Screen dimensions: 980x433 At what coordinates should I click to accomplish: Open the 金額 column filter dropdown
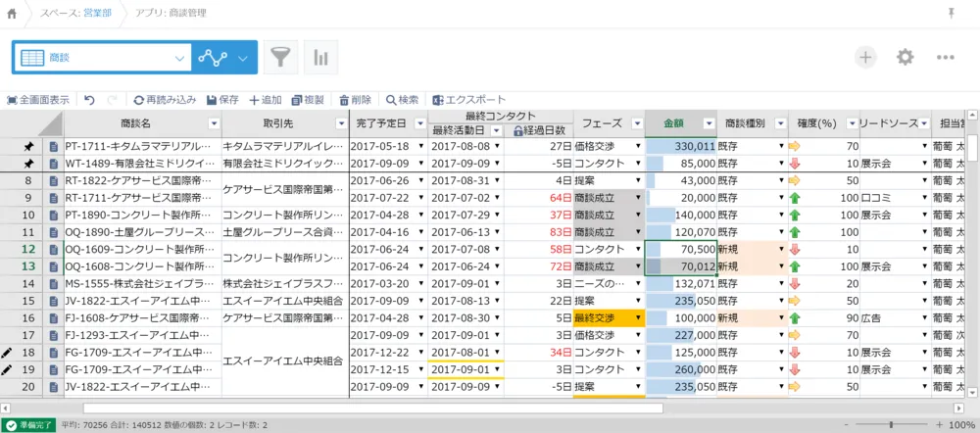(x=707, y=123)
